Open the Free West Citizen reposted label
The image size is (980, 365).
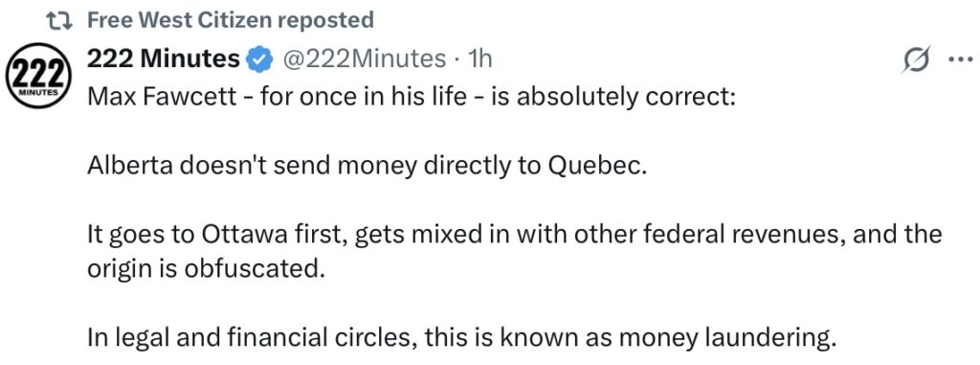point(230,20)
